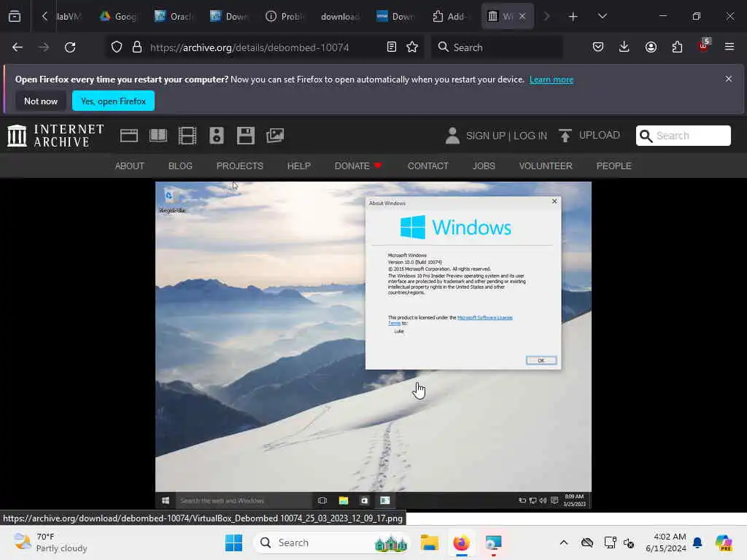Open Internet Archive images icon
Image resolution: width=747 pixels, height=560 pixels.
[x=275, y=136]
